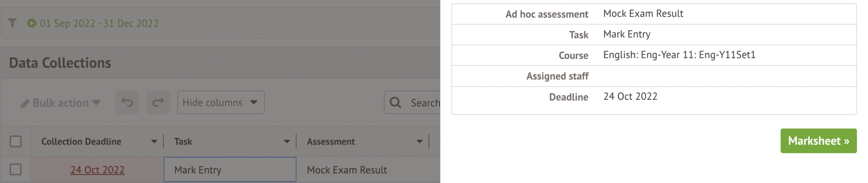The height and width of the screenshot is (183, 868).
Task: Open the Marksheet button
Action: 818,141
